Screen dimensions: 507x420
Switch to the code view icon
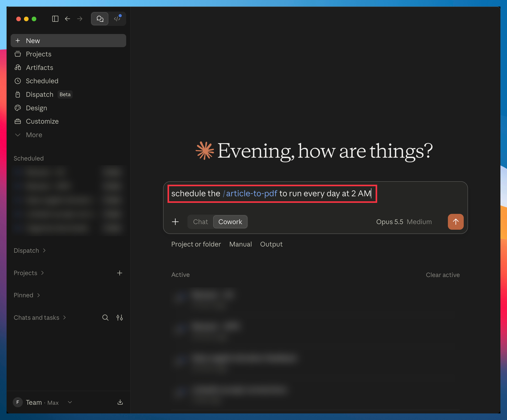point(117,19)
